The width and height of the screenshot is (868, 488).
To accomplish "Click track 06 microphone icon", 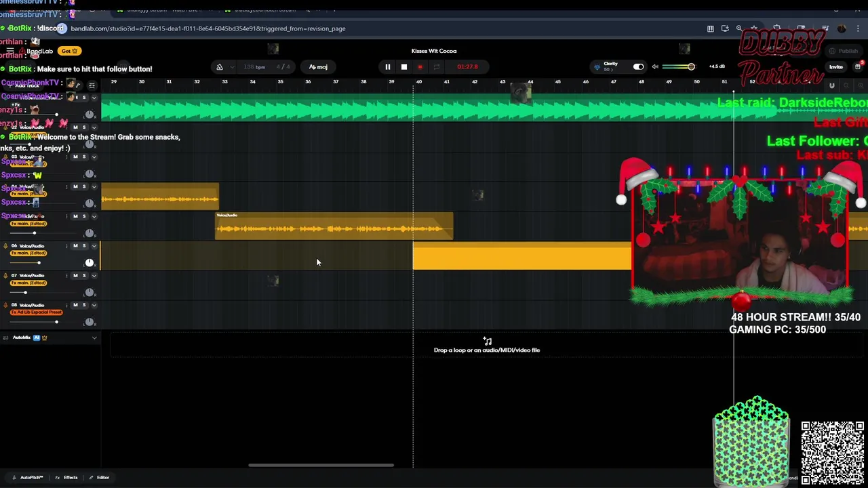I will coord(5,246).
